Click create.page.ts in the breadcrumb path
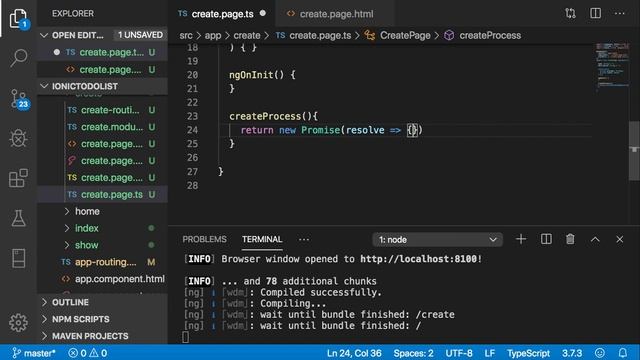The image size is (640, 360). pyautogui.click(x=313, y=36)
